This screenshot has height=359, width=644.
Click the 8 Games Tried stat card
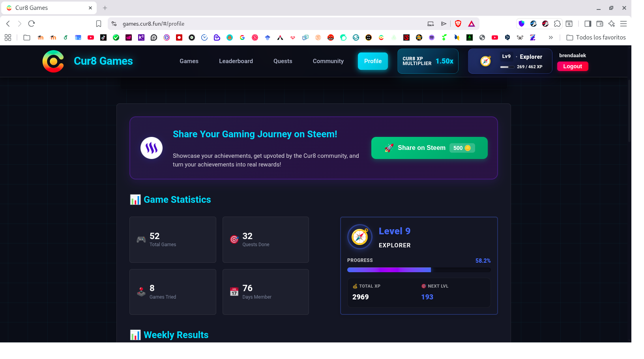[173, 292]
